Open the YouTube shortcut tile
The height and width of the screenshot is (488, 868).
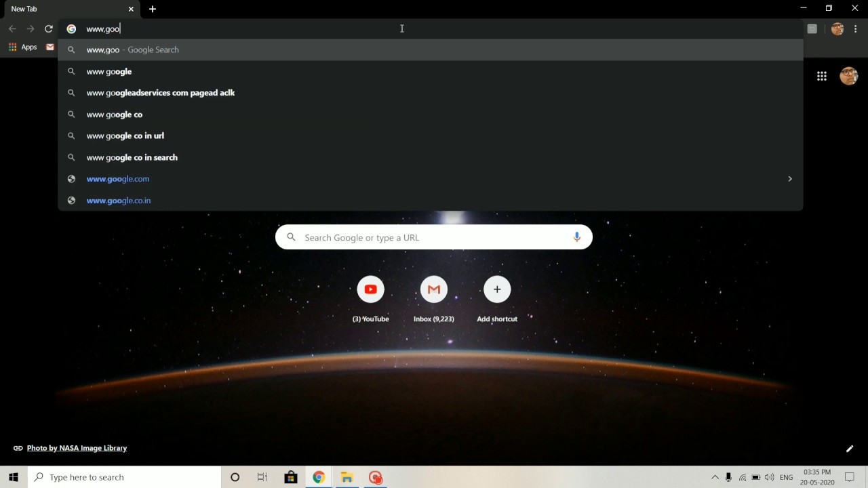point(370,299)
